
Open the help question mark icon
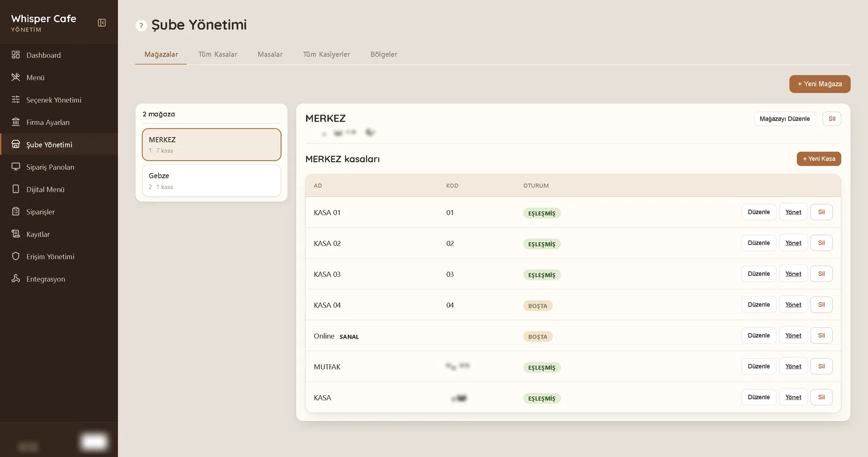141,26
